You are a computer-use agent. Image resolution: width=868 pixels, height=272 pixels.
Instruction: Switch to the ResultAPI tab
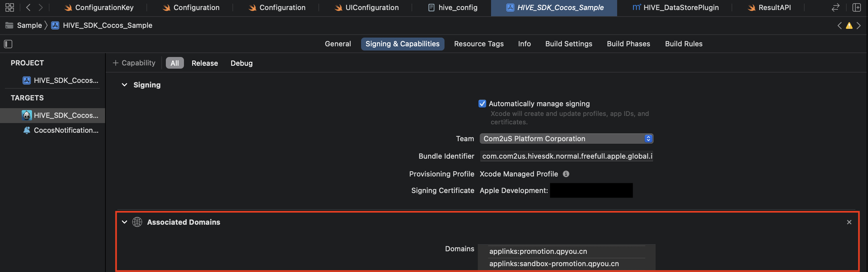769,7
